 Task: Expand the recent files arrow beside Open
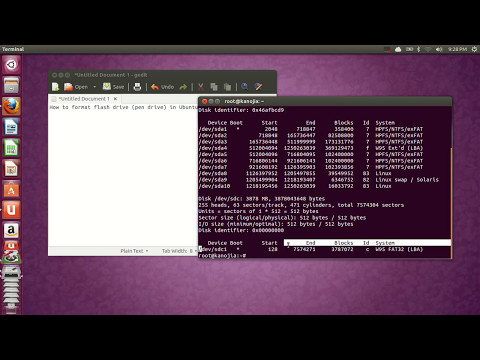(95, 87)
